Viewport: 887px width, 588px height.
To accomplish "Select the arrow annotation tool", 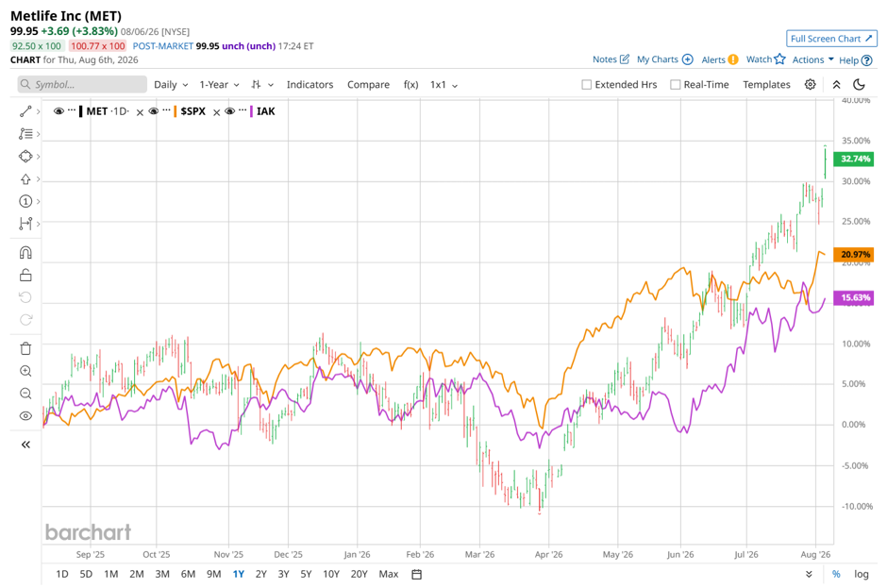I will point(25,178).
